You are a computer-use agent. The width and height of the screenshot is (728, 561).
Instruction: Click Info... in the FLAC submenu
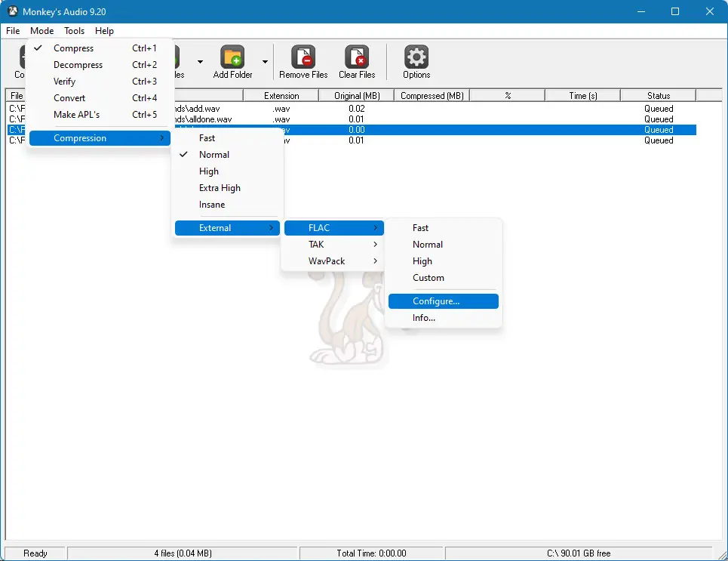[444, 318]
